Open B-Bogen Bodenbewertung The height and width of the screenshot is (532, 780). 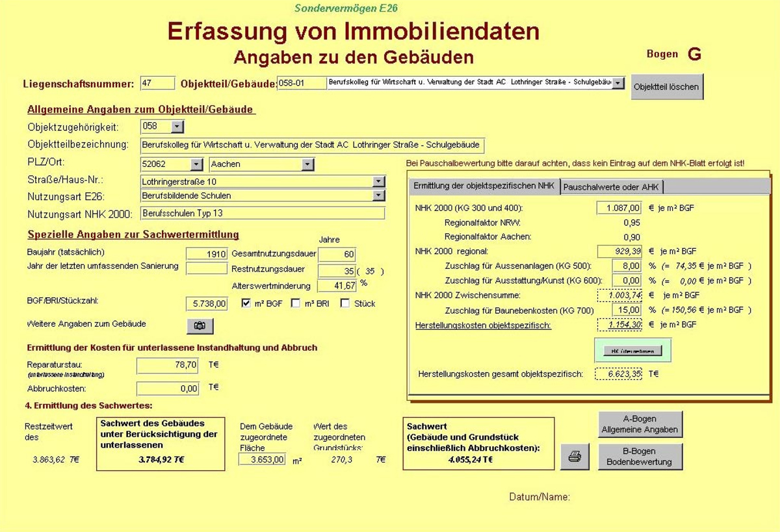pyautogui.click(x=640, y=457)
